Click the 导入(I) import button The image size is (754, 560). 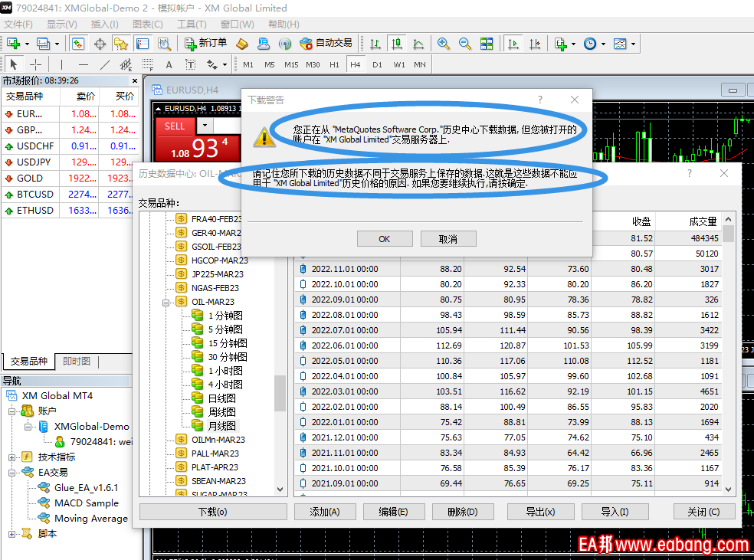coord(615,512)
